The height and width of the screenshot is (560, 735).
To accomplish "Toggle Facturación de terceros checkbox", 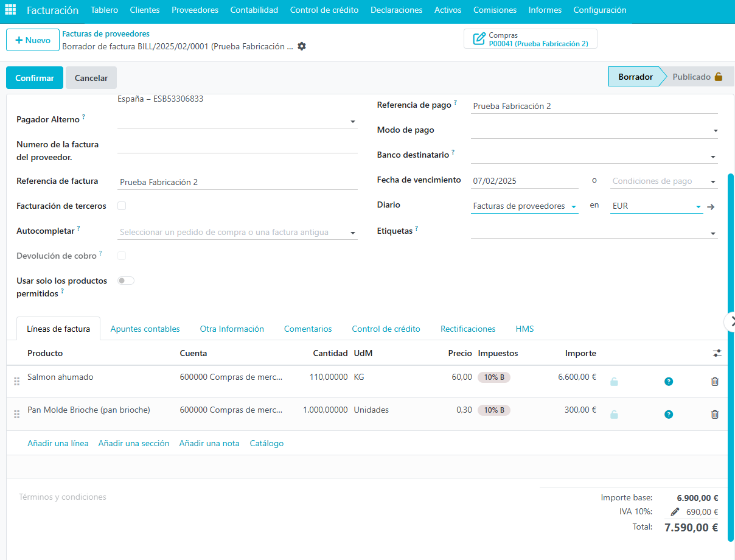I will (x=122, y=206).
